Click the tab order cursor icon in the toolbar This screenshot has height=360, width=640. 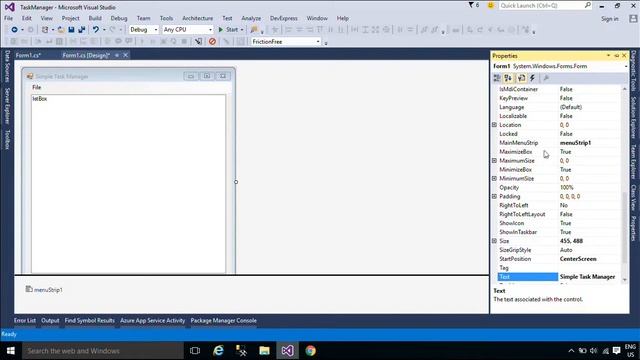[x=198, y=41]
